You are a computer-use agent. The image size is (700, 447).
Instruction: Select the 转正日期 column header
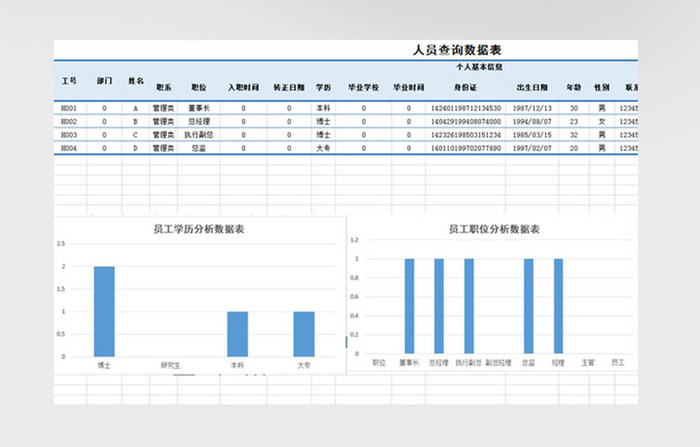coord(289,87)
